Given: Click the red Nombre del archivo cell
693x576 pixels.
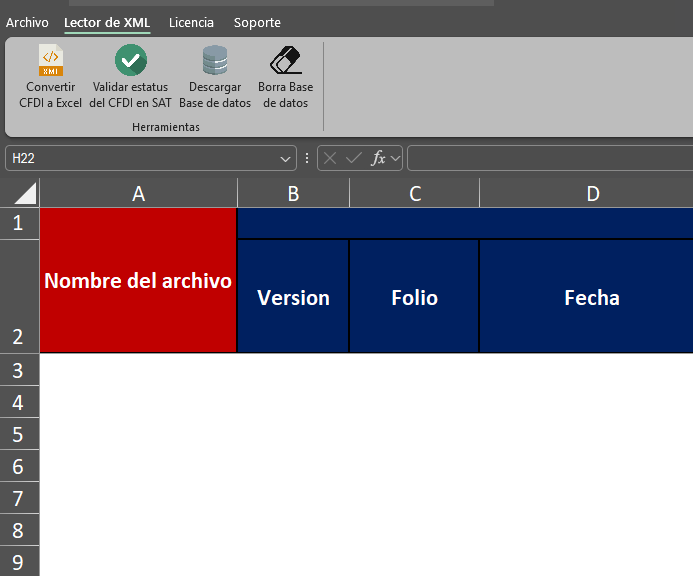Looking at the screenshot, I should [138, 281].
